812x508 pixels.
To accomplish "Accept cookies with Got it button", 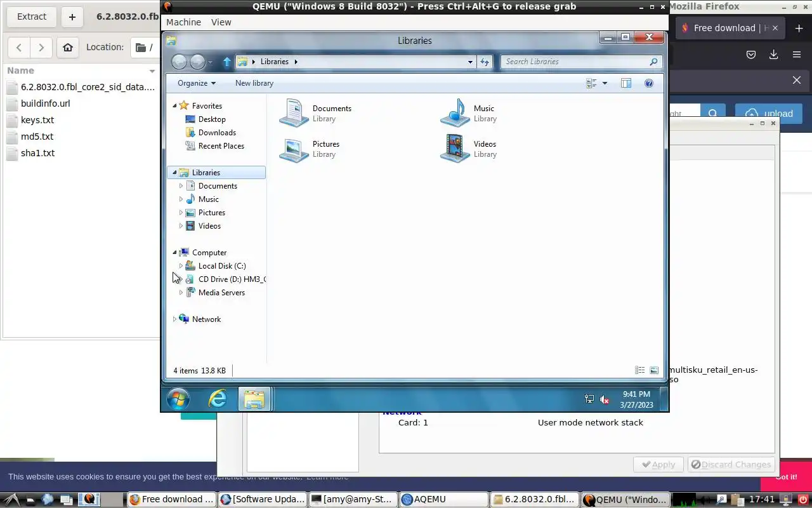I will [786, 477].
